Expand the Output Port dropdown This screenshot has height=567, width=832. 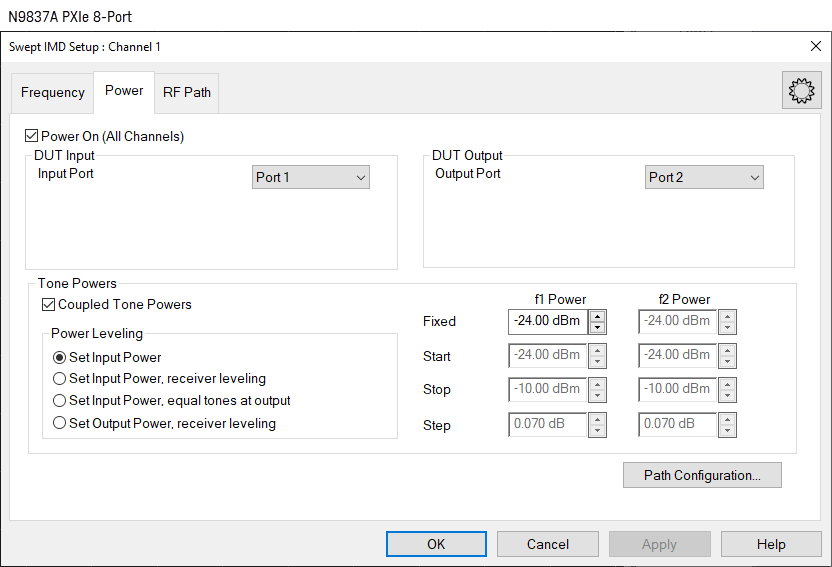[704, 178]
